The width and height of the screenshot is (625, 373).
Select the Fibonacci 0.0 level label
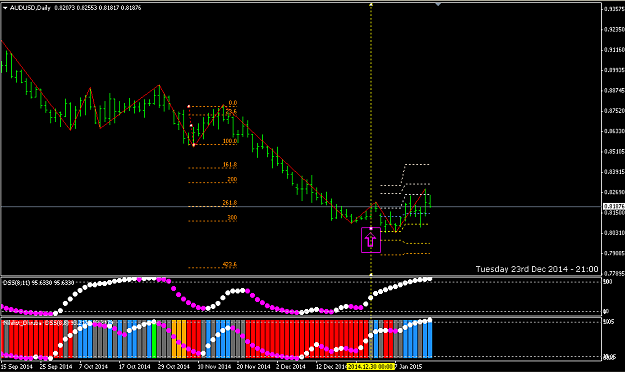(232, 103)
